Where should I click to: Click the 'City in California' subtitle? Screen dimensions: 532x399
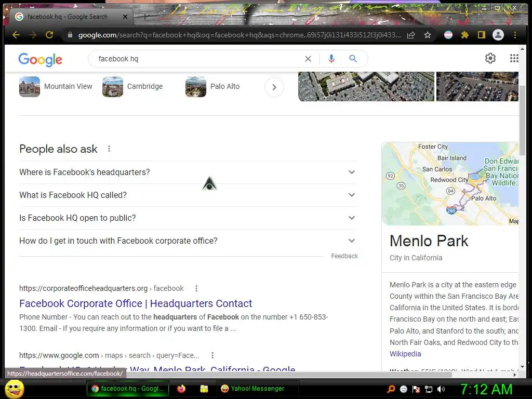click(416, 258)
